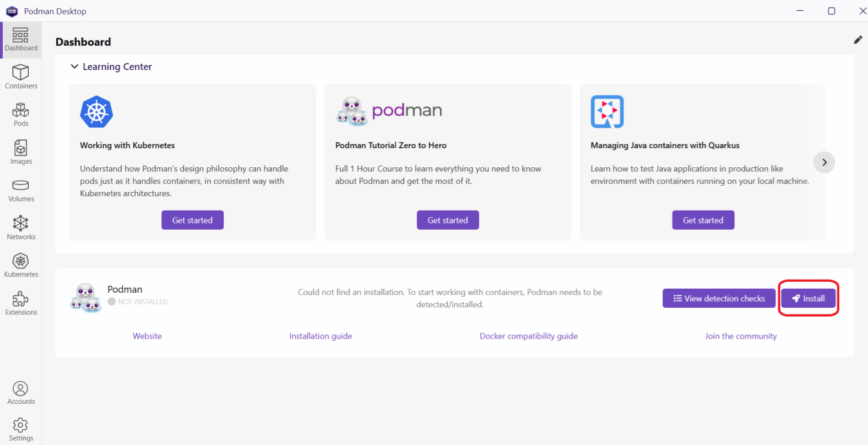Get started with Working with Kubernetes

pos(192,219)
